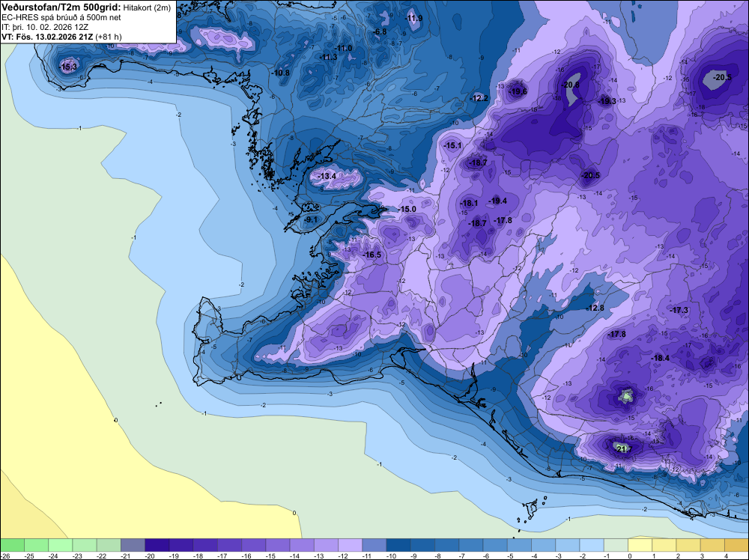Click the -15.0 temperature label
749x560 pixels.
coord(407,209)
